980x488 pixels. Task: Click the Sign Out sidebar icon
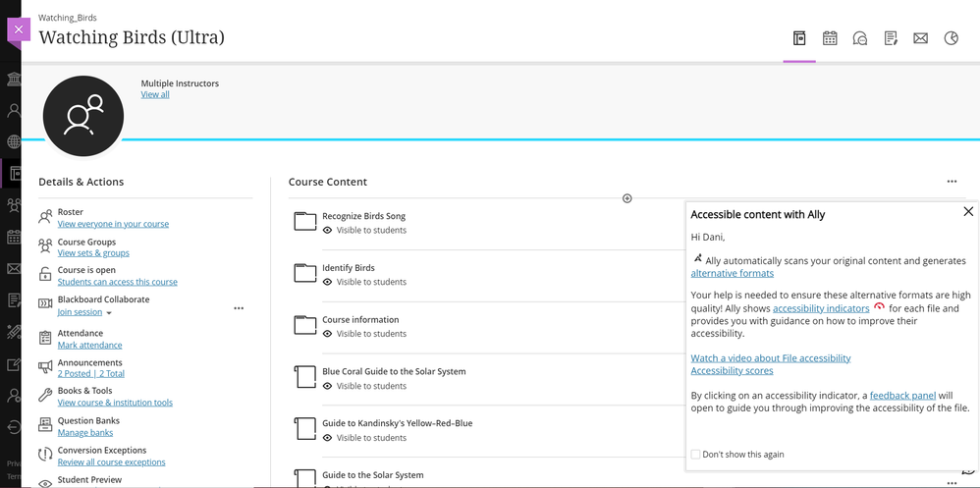pyautogui.click(x=13, y=427)
